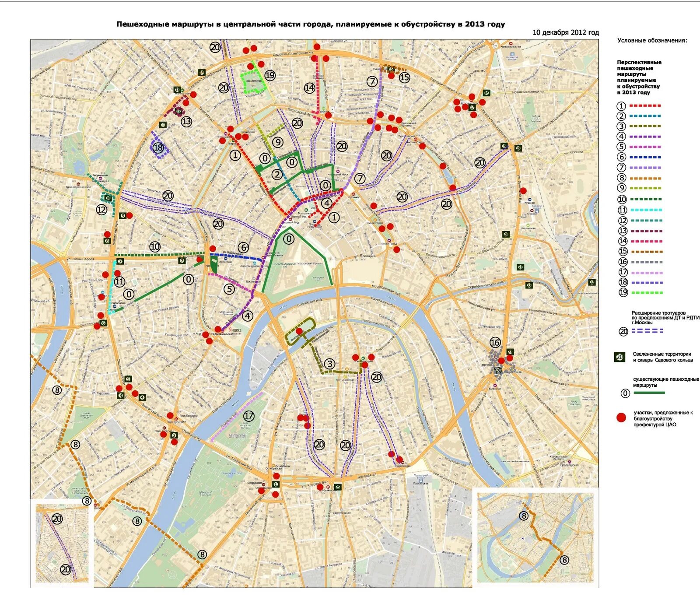
Task: Click legend text 'участки, предложенные к благоустройству'
Action: coord(663,415)
